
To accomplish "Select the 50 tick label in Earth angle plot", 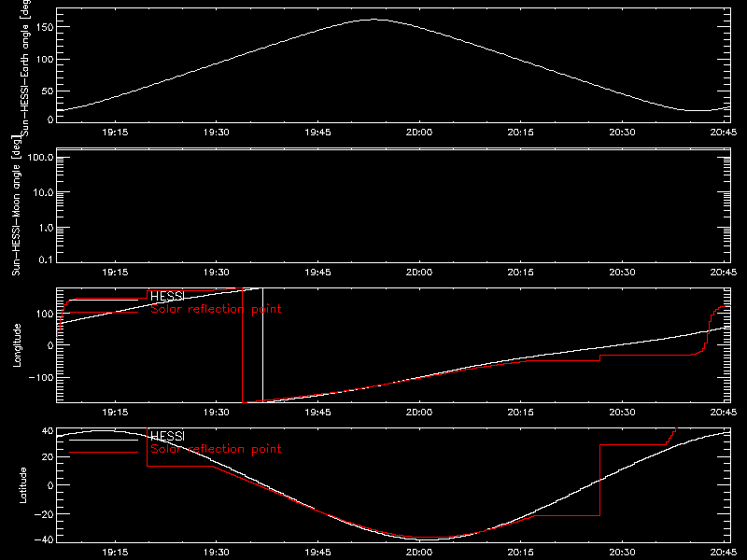I will (x=48, y=91).
